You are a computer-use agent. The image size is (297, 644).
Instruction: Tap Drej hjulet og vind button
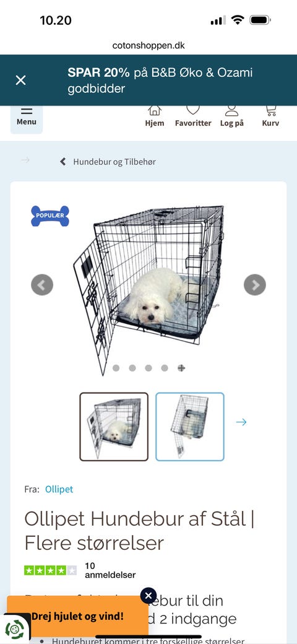point(77,616)
